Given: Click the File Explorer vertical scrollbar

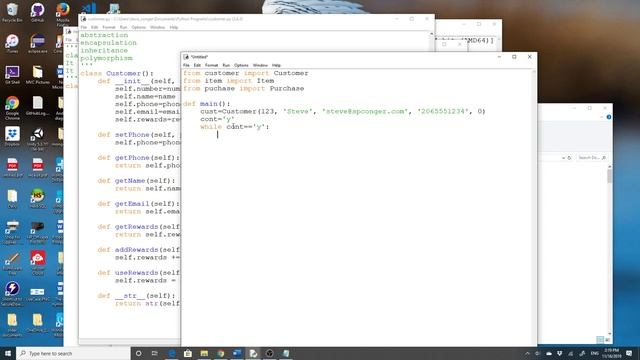Looking at the screenshot, I should [x=610, y=250].
